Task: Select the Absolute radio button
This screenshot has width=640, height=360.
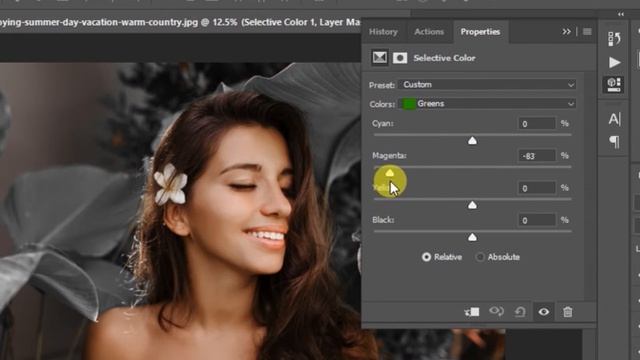Action: [480, 257]
